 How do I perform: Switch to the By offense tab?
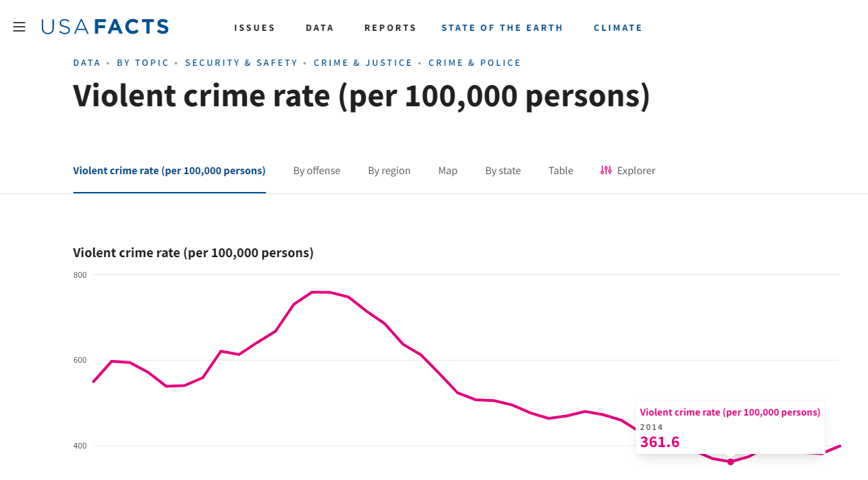317,171
